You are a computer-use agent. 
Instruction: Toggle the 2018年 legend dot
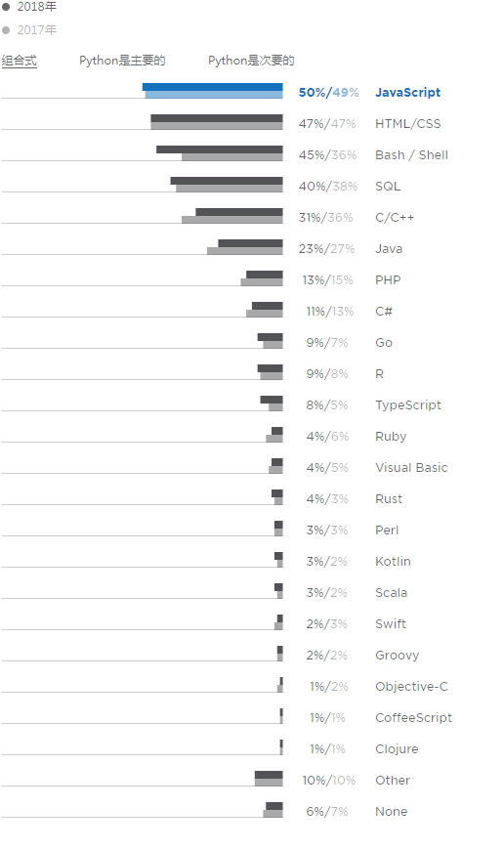6,7
